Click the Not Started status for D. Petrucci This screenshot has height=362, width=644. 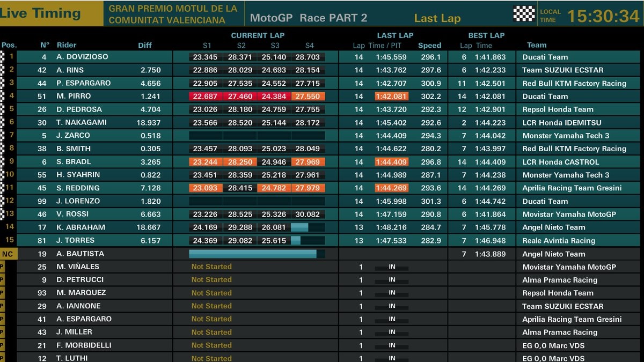[x=211, y=279]
